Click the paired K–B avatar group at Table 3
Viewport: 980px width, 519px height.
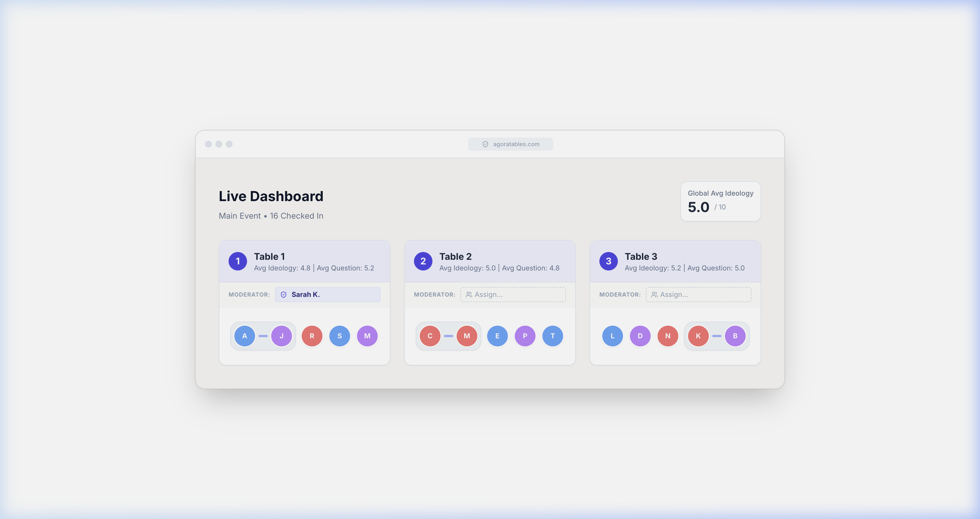[x=717, y=336]
